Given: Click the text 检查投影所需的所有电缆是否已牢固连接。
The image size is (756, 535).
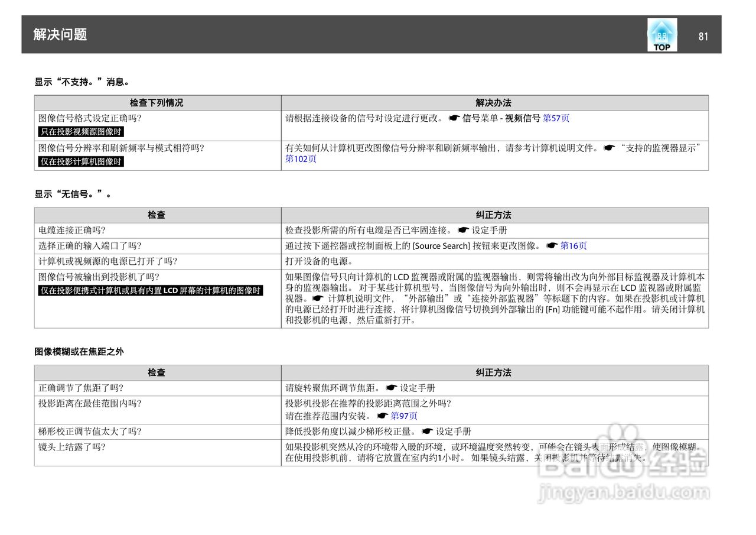Looking at the screenshot, I should pos(370,230).
